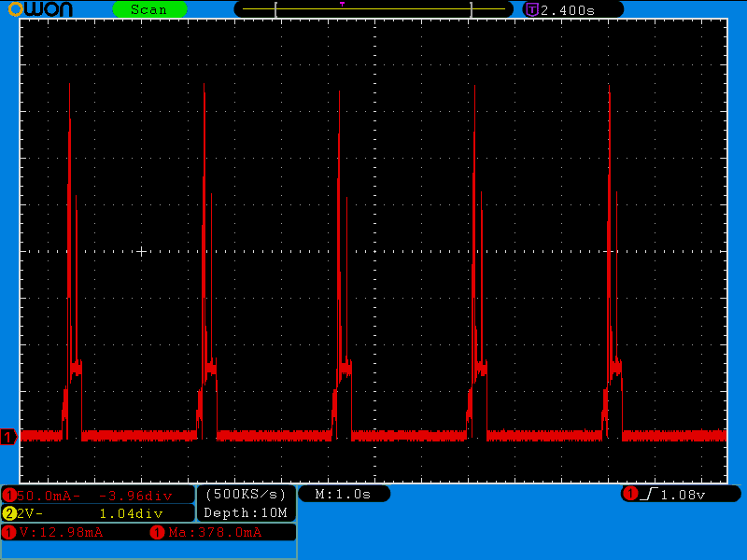Click the 500KS/s sample rate readout
Viewport: 747px width, 560px height.
click(246, 494)
